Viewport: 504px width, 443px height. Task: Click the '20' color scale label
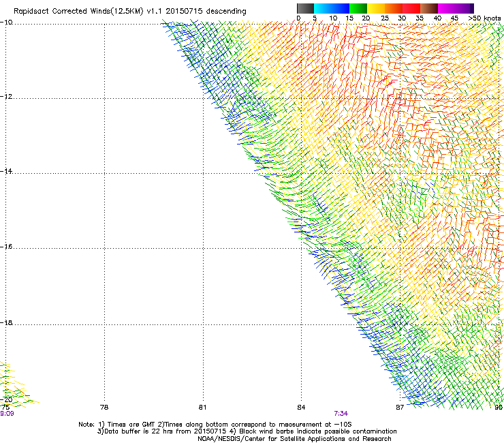click(x=366, y=18)
